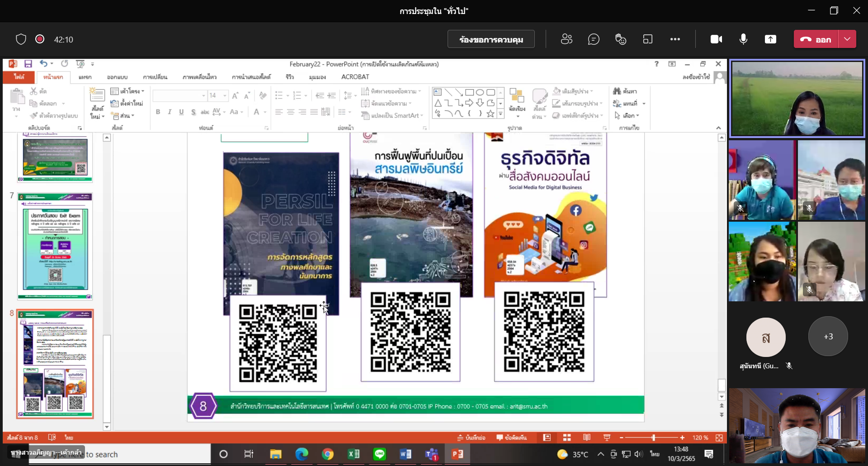The height and width of the screenshot is (466, 868).
Task: Open the font size dropdown
Action: point(225,95)
